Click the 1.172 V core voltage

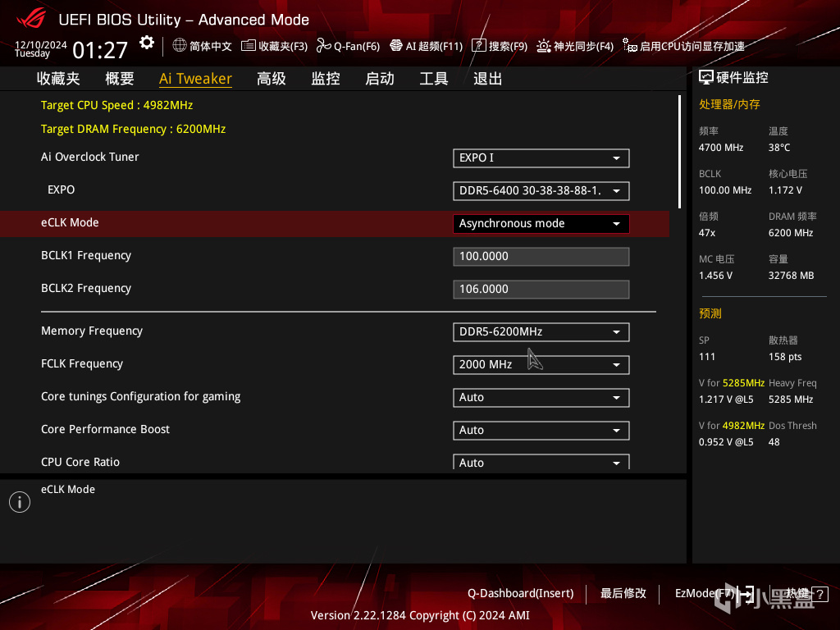tap(785, 190)
